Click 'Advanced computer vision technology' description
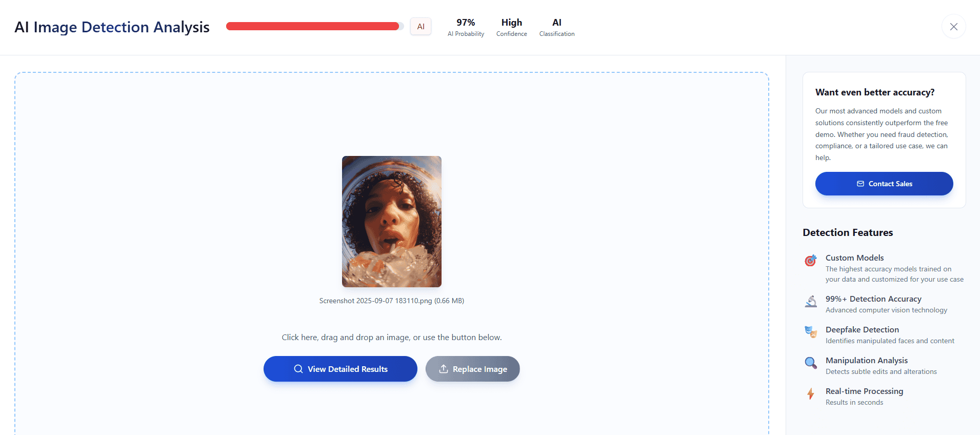Screen dimensions: 980x435 (x=886, y=310)
